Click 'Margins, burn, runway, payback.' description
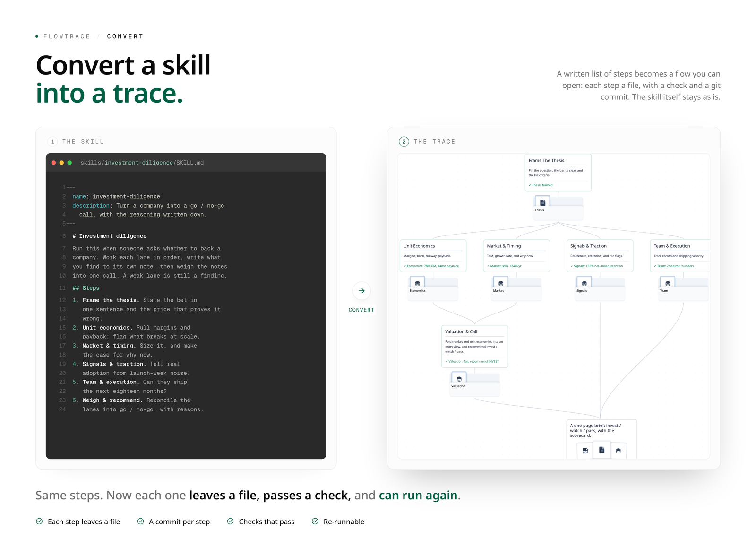The image size is (756, 557). click(427, 256)
